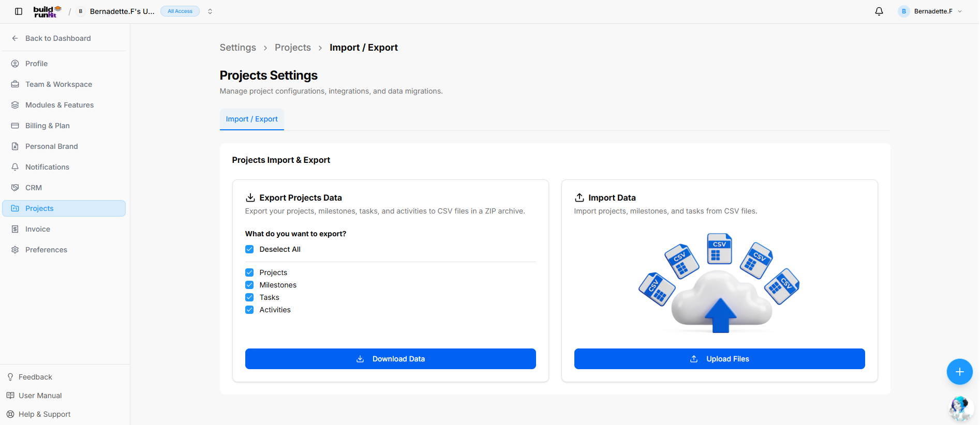Go to Projects breadcrumb

(293, 48)
